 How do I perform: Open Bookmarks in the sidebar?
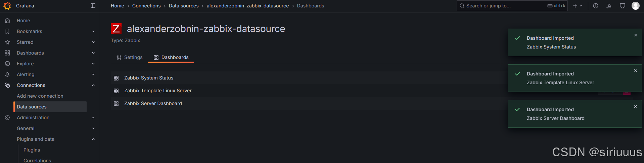[x=30, y=31]
